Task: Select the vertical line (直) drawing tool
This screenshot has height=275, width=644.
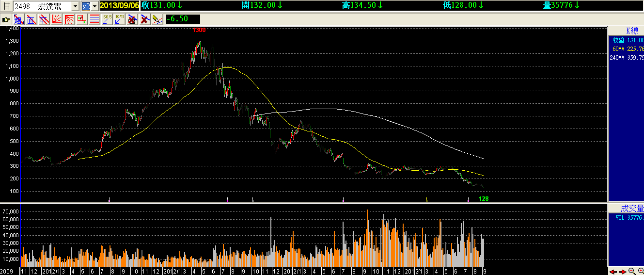Action: click(x=31, y=19)
